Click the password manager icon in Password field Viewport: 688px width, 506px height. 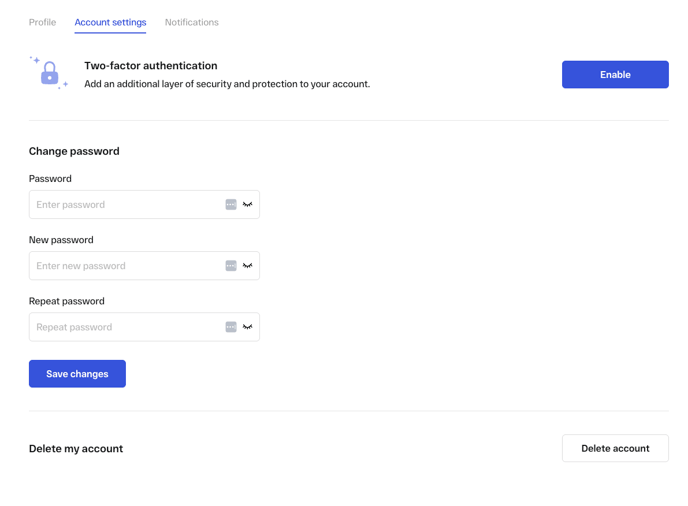tap(231, 205)
